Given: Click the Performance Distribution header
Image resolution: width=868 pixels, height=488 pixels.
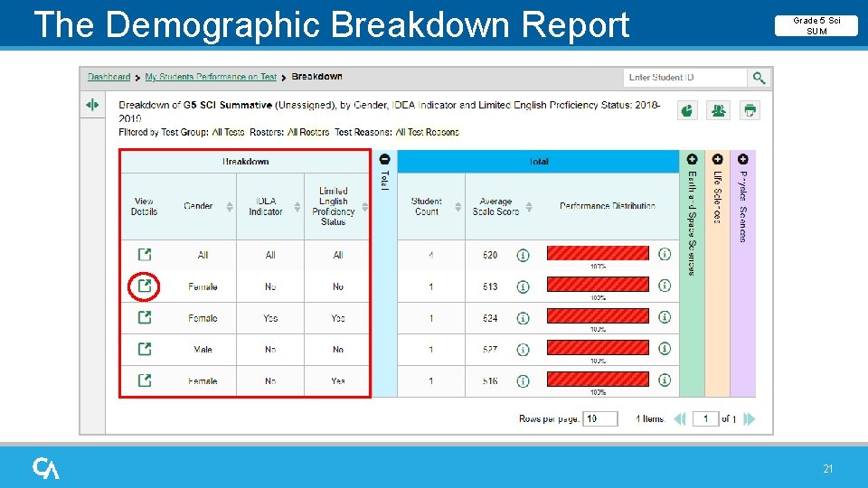Looking at the screenshot, I should 608,206.
